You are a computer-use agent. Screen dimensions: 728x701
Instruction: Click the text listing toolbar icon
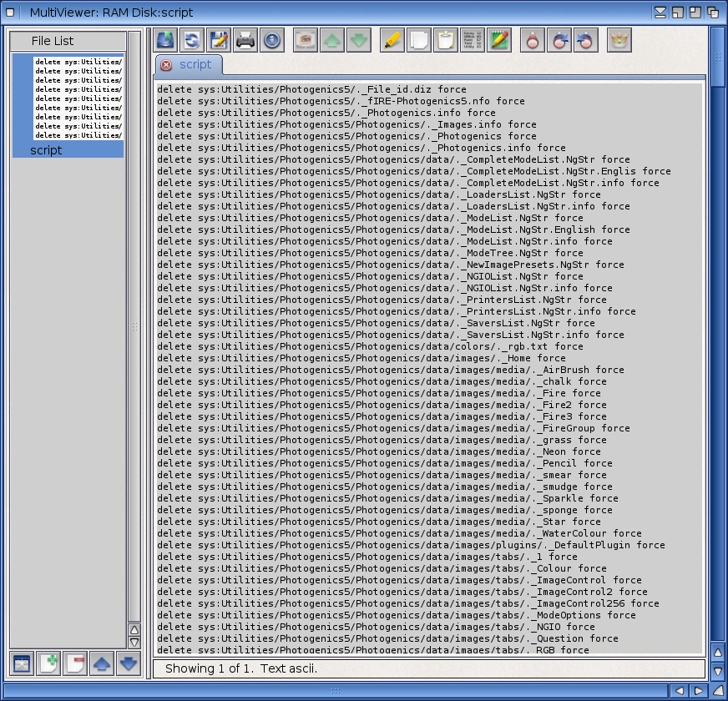point(473,40)
